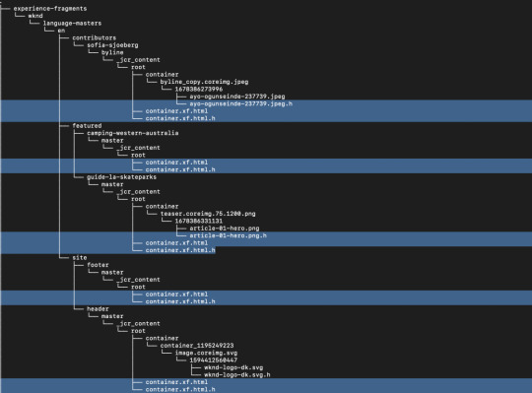Click the 'byline_copy.coreimg.jpeg' entry

[204, 82]
